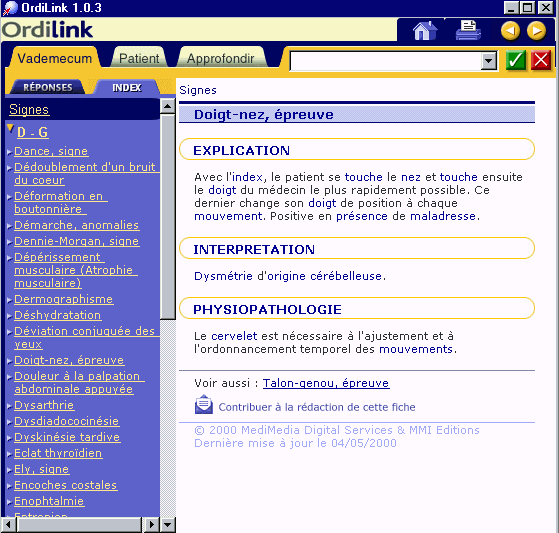The image size is (559, 533).
Task: Switch to the Patient tab
Action: click(x=139, y=58)
